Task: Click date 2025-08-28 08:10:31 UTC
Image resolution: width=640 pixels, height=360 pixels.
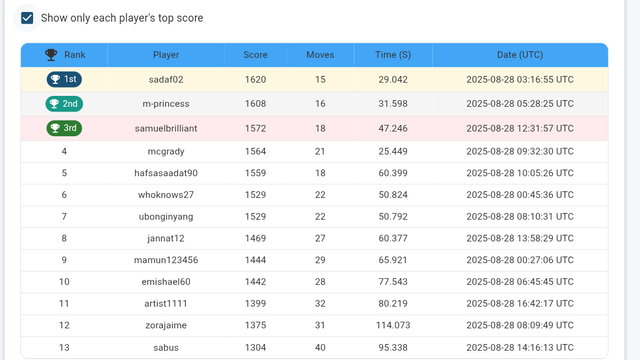Action: tap(520, 217)
